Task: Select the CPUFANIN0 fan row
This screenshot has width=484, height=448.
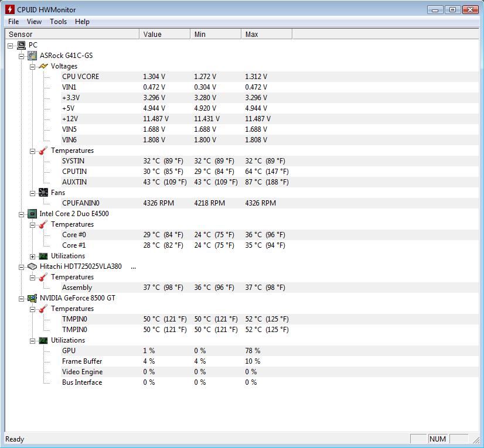Action: [270, 203]
